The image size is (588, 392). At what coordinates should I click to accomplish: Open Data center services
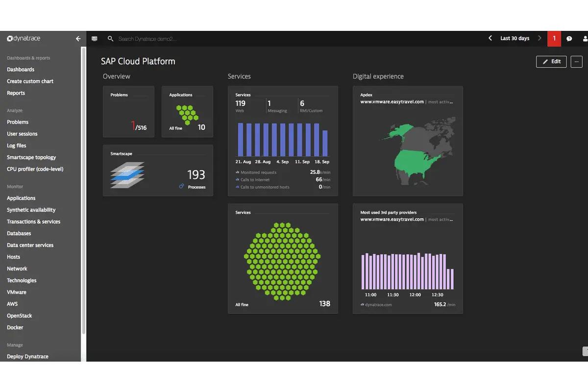(30, 245)
